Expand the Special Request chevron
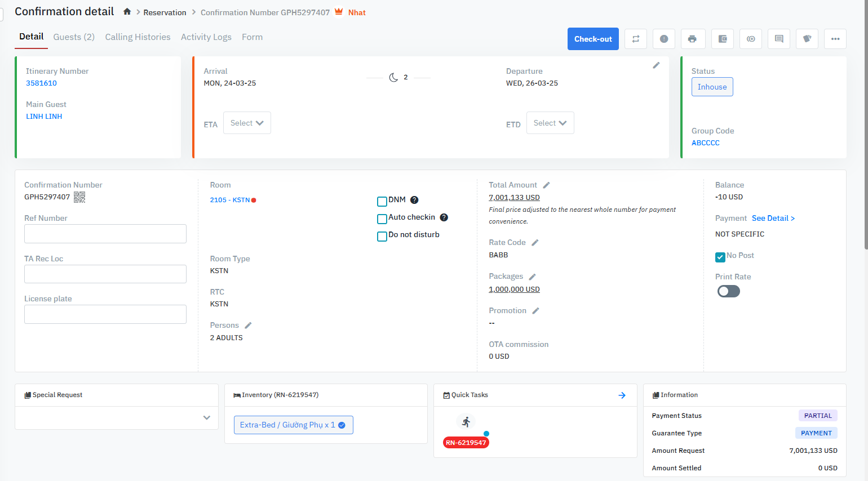This screenshot has width=868, height=481. click(207, 418)
